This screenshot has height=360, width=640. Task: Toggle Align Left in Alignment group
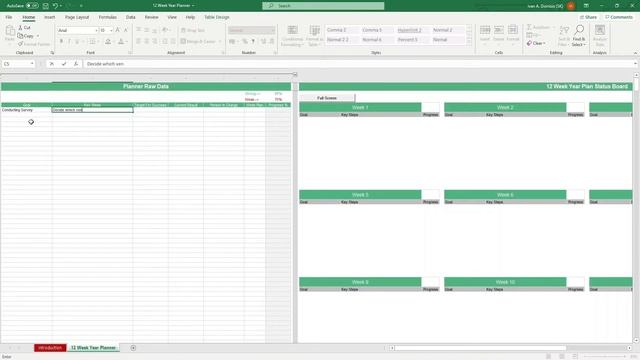pos(138,41)
